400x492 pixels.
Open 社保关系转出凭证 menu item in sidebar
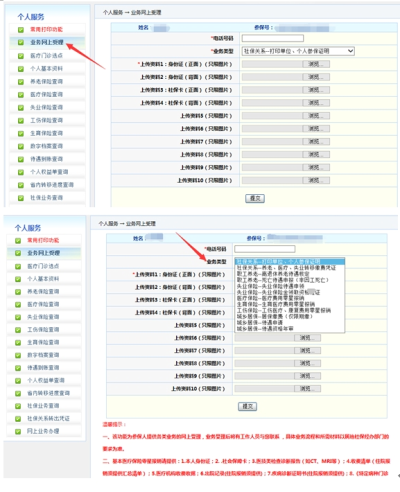point(48,418)
